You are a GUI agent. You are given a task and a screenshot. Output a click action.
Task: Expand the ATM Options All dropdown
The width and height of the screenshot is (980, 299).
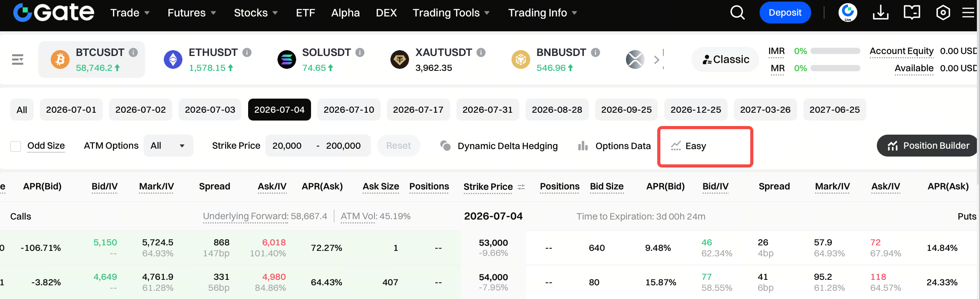click(x=168, y=146)
